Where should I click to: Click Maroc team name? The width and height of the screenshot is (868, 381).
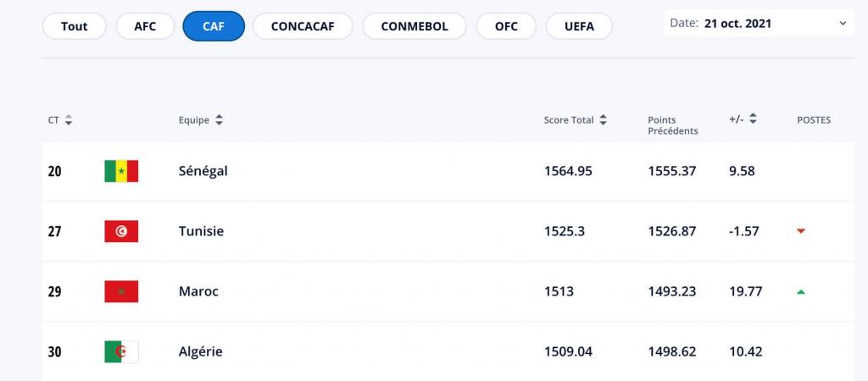coord(199,291)
